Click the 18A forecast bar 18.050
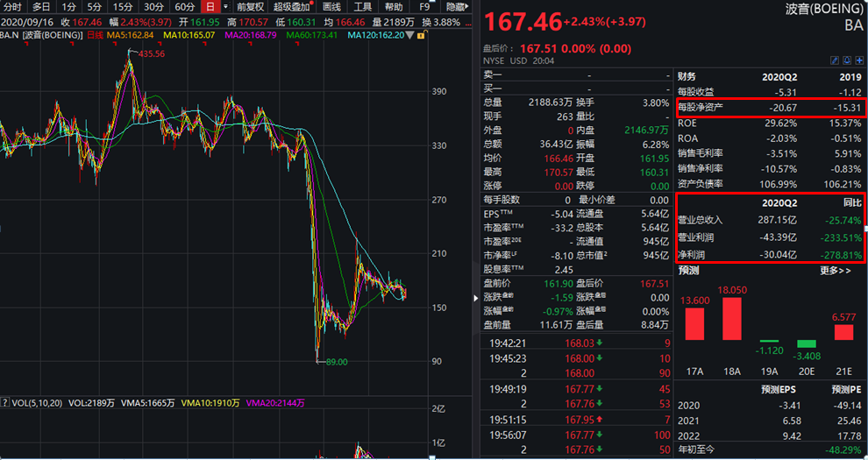The height and width of the screenshot is (460, 868). (x=732, y=319)
